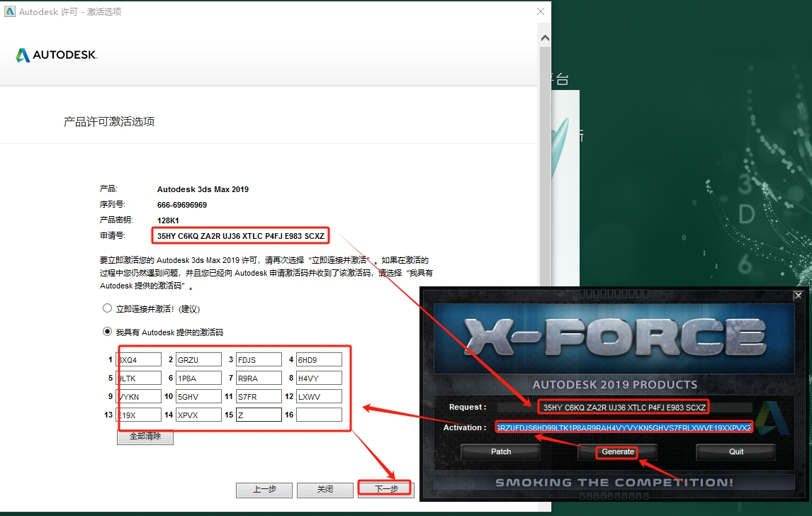Click activation code field 12 containing LXWV
This screenshot has height=516, width=812.
[319, 396]
